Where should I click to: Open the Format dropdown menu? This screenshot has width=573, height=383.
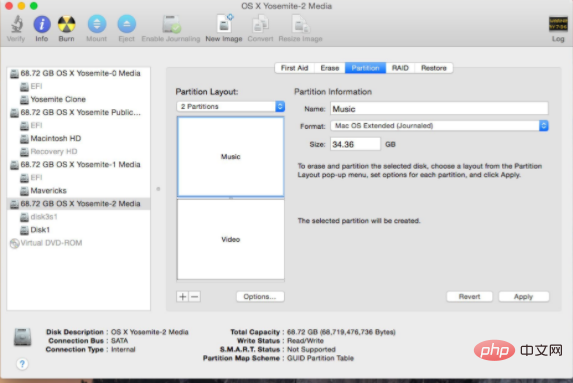[x=439, y=126]
